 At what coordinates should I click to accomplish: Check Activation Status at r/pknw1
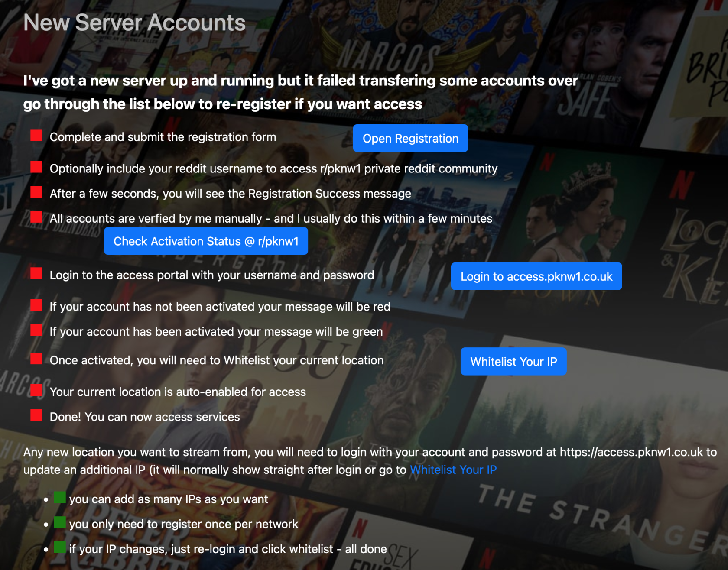[206, 241]
